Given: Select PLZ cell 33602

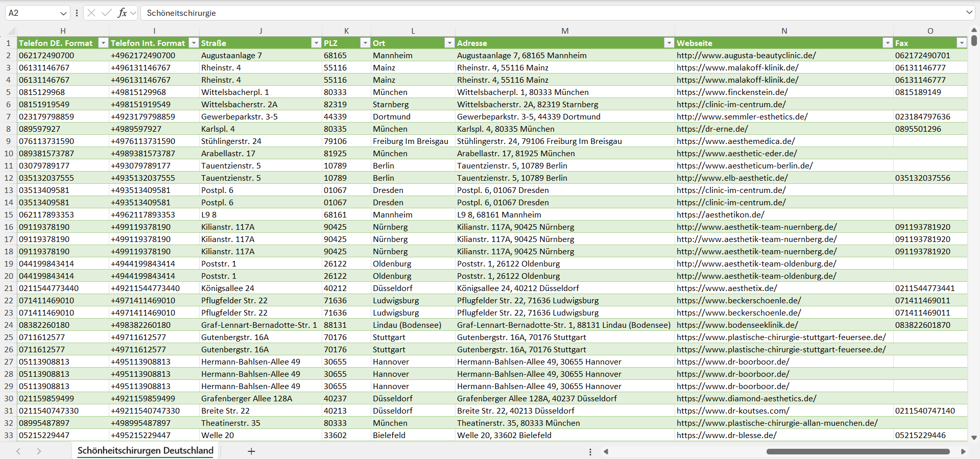Looking at the screenshot, I should (x=346, y=435).
